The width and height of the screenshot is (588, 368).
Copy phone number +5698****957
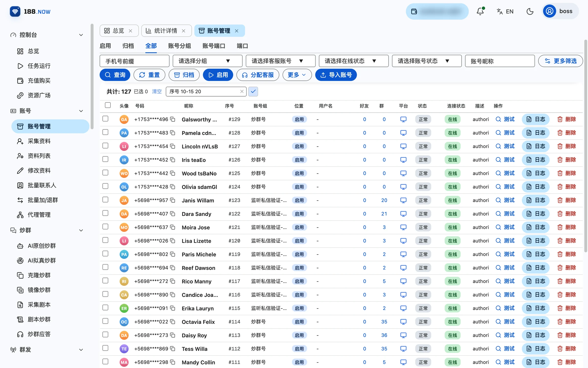(173, 200)
